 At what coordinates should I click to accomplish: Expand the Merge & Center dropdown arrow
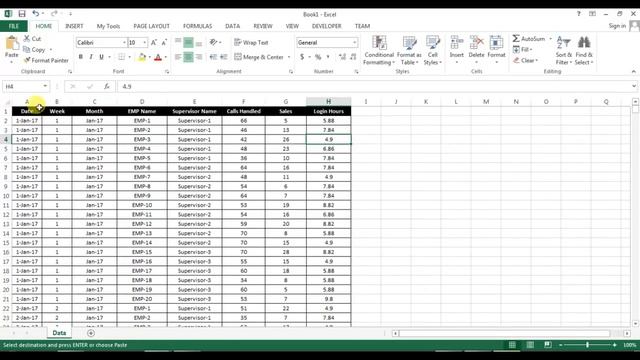[289, 57]
